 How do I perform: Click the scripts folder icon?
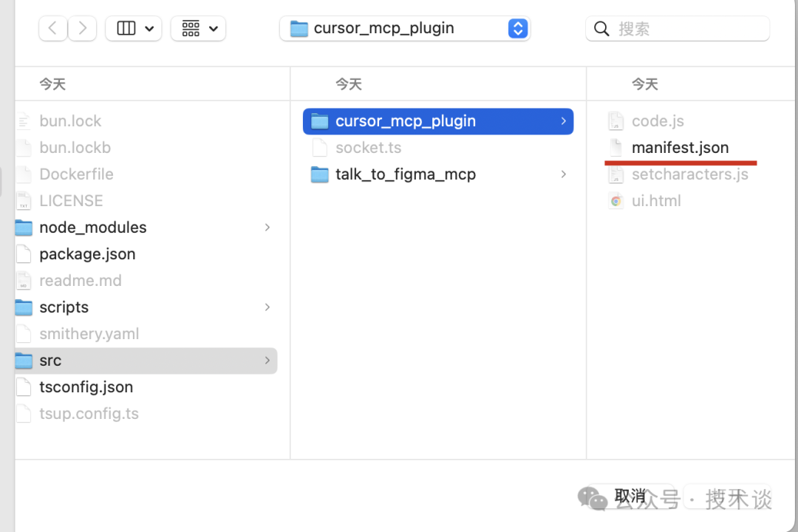[x=24, y=307]
